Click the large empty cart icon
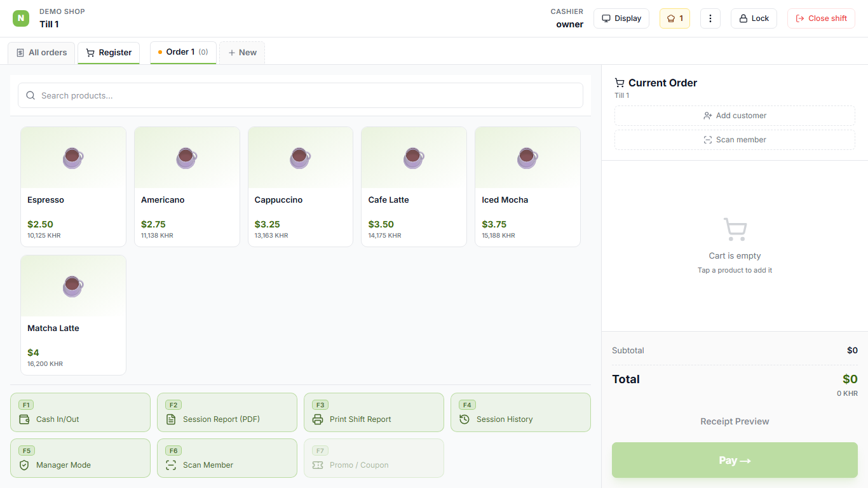Screen dimensions: 868x488 click(x=735, y=229)
